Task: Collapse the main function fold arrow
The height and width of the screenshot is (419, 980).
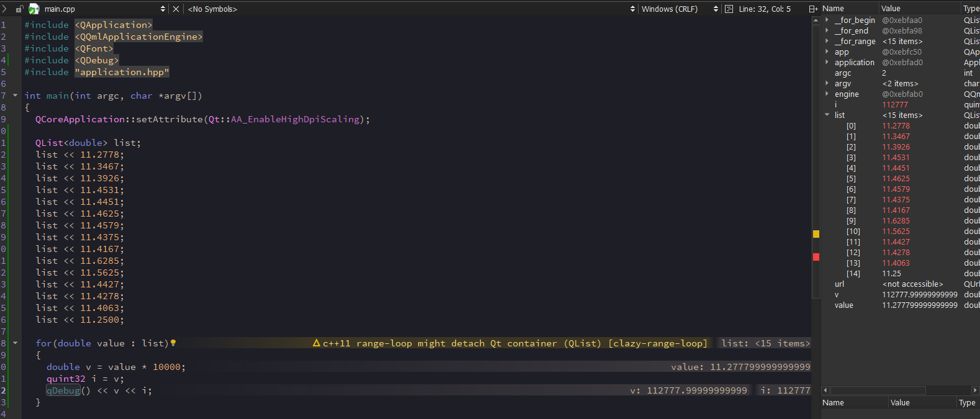Action: (x=16, y=96)
